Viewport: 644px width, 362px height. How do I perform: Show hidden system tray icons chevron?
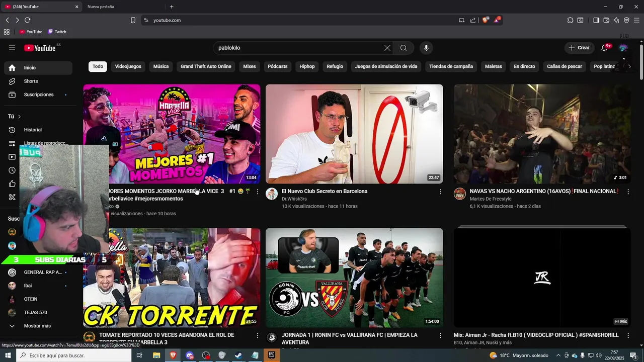[x=558, y=355]
